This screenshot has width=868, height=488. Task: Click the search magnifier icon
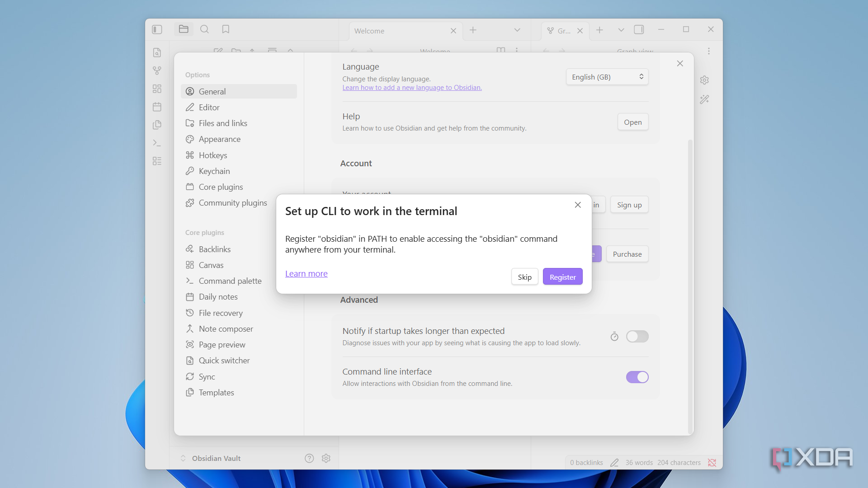tap(204, 29)
